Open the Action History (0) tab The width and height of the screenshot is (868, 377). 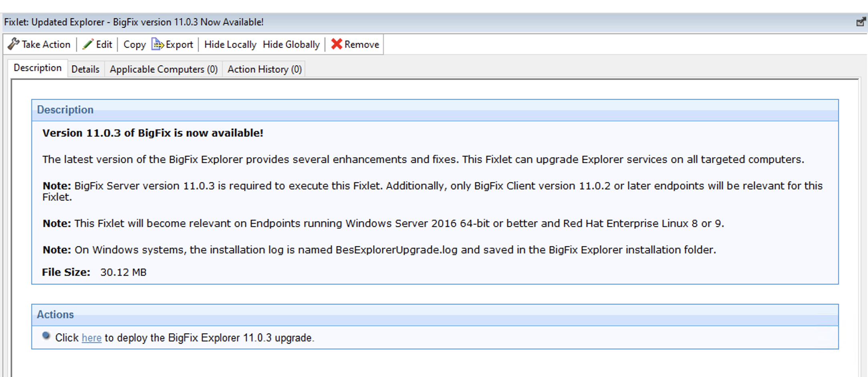coord(264,69)
